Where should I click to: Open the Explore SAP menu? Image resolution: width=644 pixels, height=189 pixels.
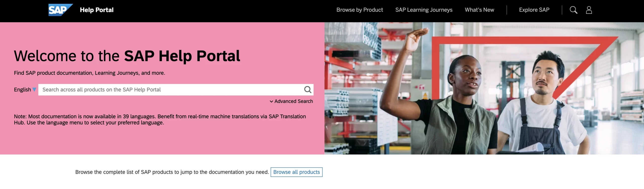point(534,10)
